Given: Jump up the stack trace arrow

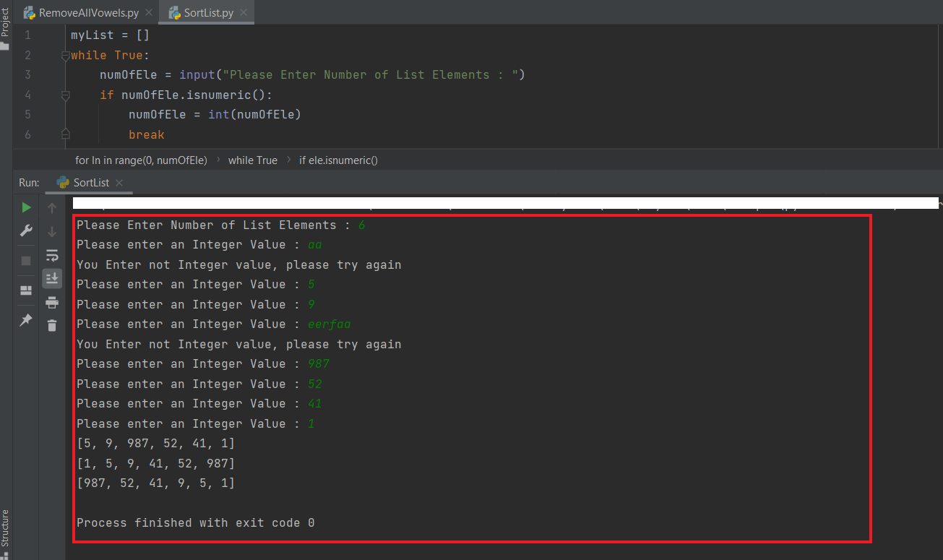Looking at the screenshot, I should click(x=51, y=207).
